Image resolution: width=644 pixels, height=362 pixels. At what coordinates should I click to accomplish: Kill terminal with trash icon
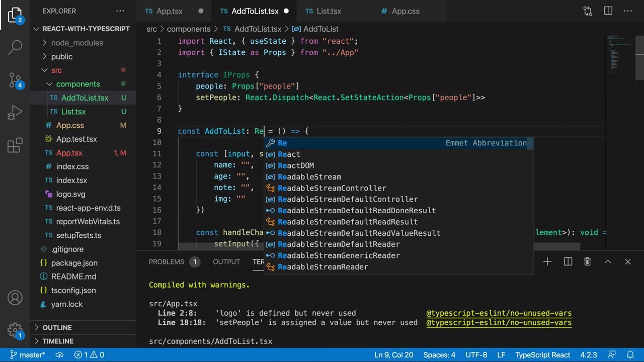click(x=588, y=261)
